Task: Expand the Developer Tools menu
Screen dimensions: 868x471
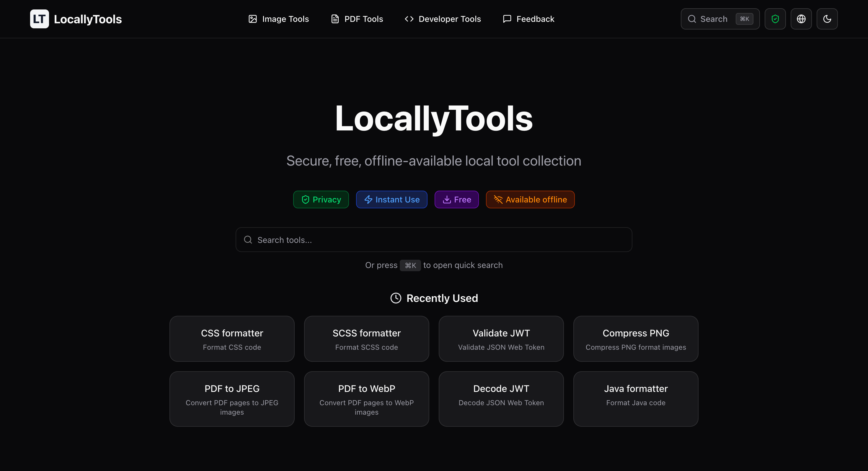Action: click(x=443, y=19)
